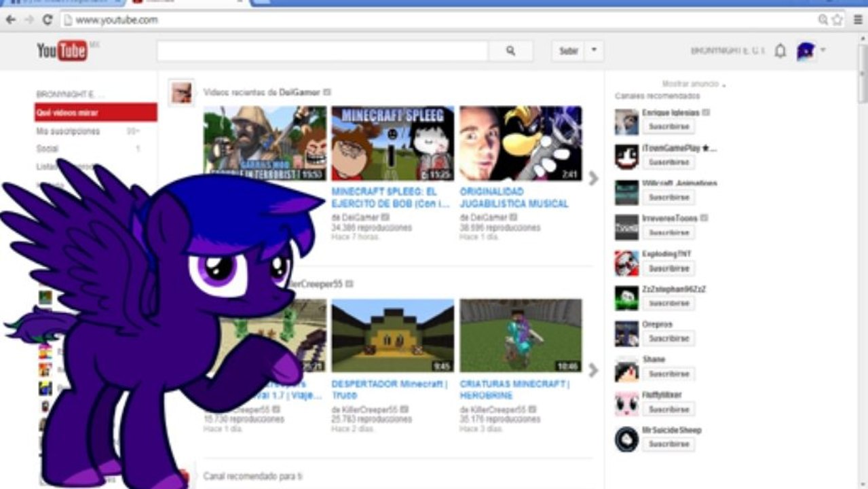
Task: Open the DESPERTADOR Minecraft Truco title
Action: [390, 389]
